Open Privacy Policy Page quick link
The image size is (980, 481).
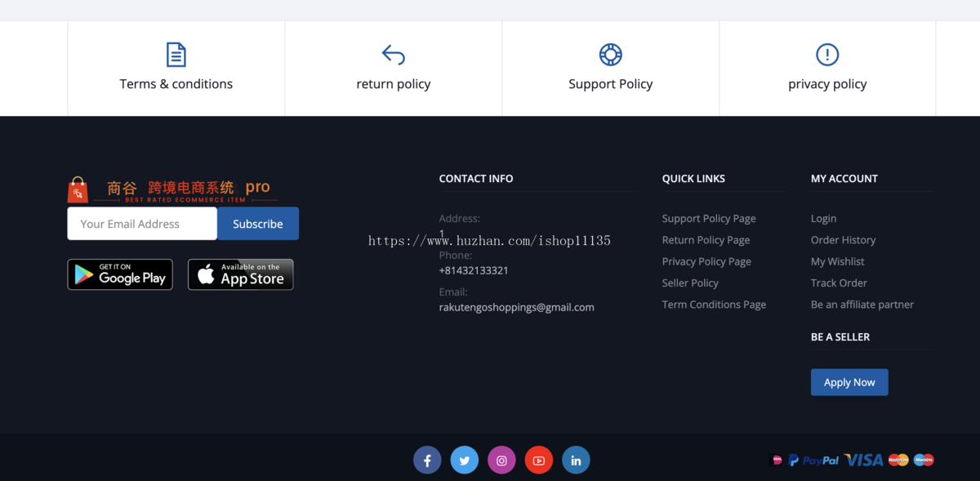pos(706,261)
